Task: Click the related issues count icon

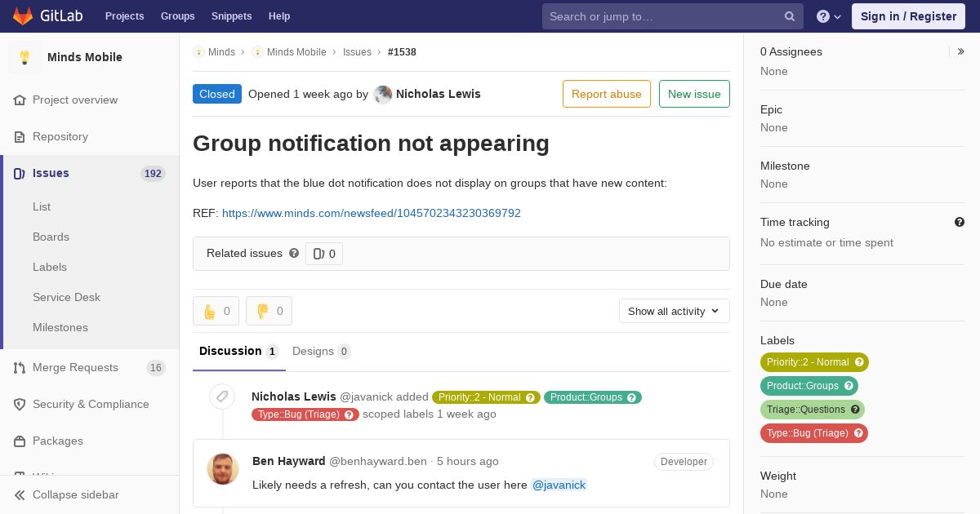Action: coord(318,254)
